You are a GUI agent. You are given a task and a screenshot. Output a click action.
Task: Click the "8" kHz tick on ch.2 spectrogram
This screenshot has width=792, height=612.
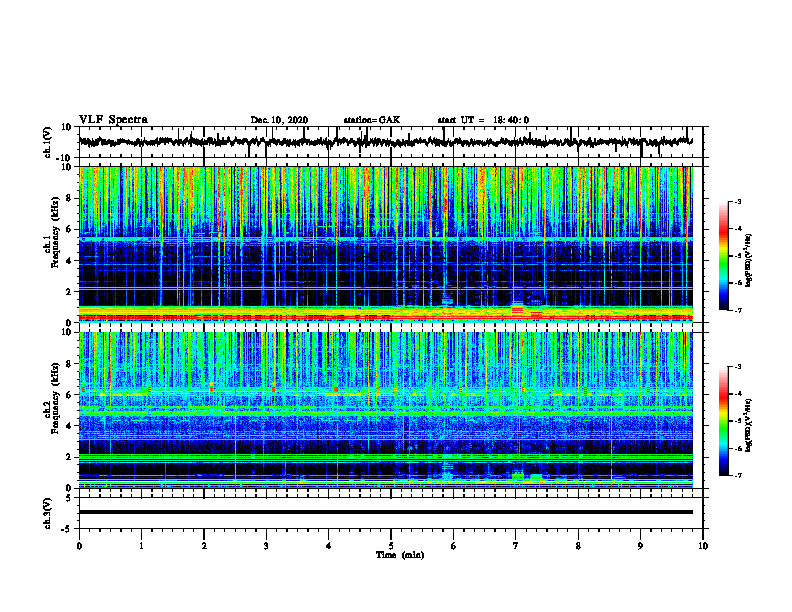[x=69, y=364]
